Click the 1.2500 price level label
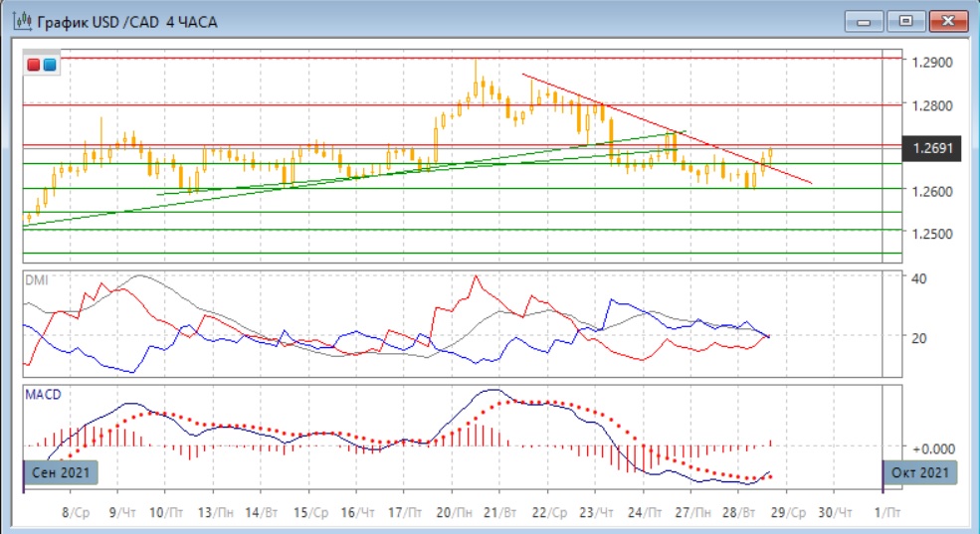This screenshot has height=534, width=980. pyautogui.click(x=932, y=234)
